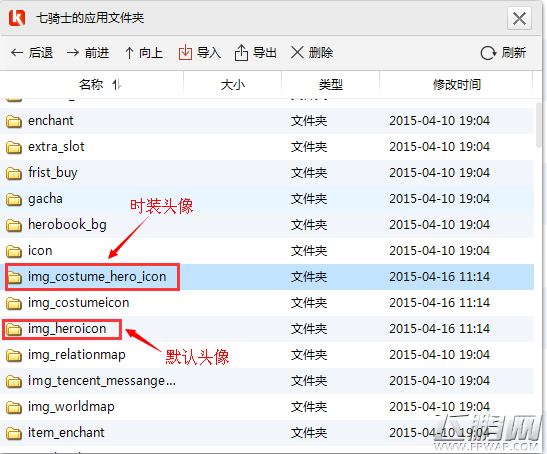This screenshot has width=547, height=454.
Task: Sort by the 大小 column header
Action: (233, 84)
